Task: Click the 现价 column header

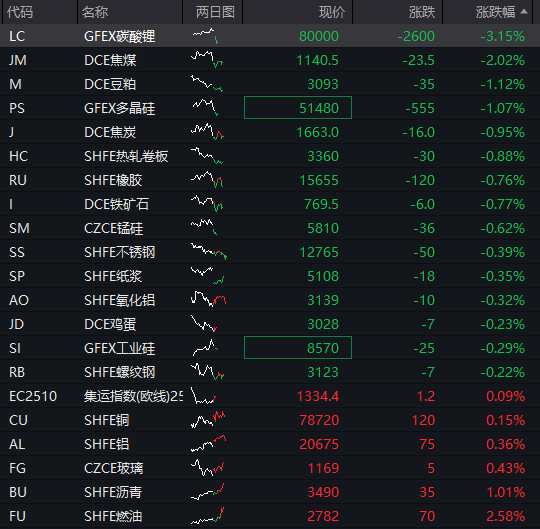Action: click(x=332, y=12)
